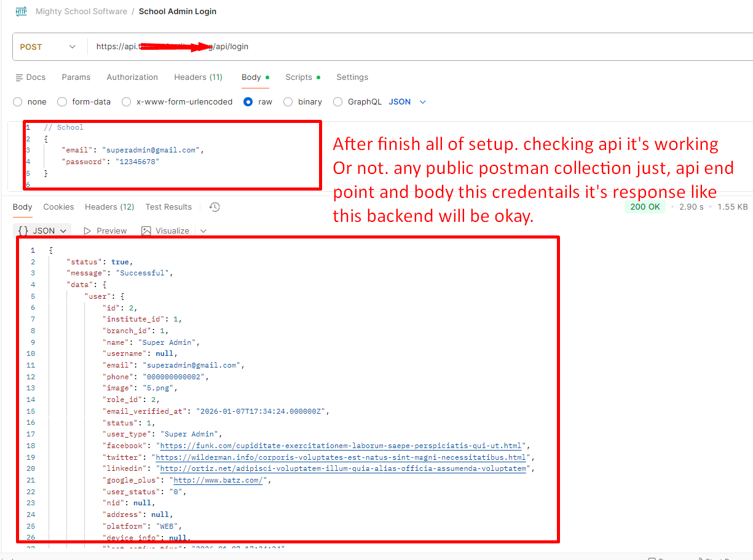The height and width of the screenshot is (560, 753).
Task: Click the response history clock icon
Action: pos(215,207)
